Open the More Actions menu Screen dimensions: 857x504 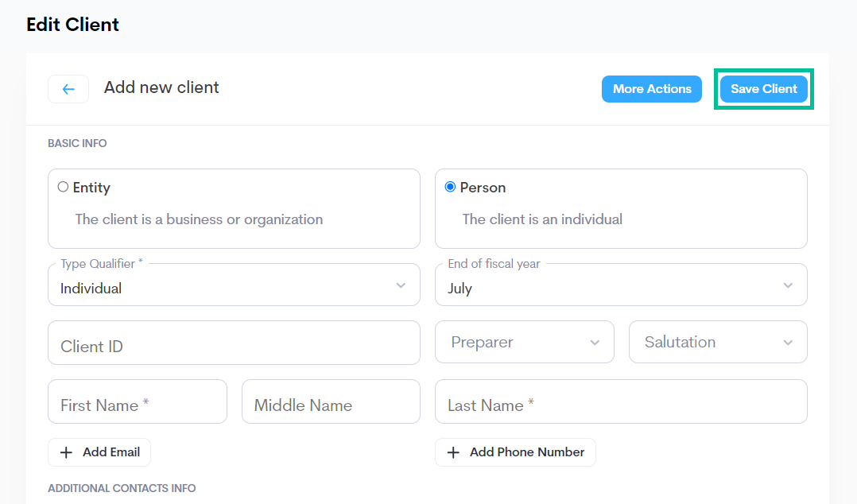coord(652,89)
